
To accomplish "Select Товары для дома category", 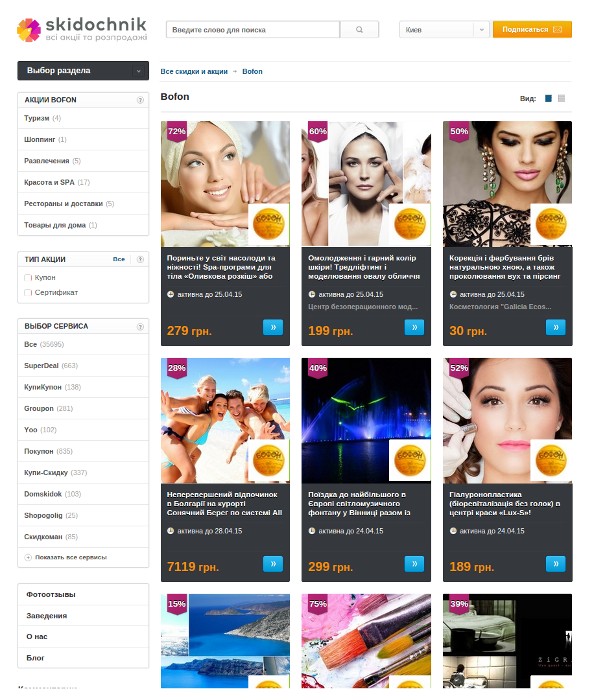I will [83, 225].
